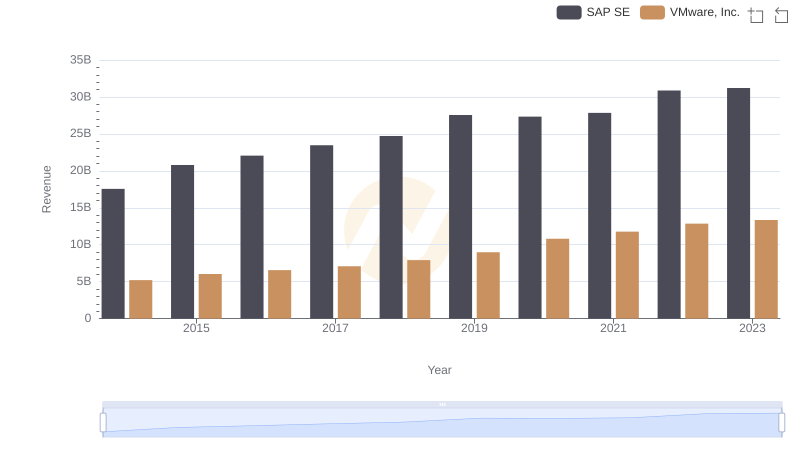The image size is (800, 461).
Task: Click the SAP SE bar for 2018
Action: point(391,227)
